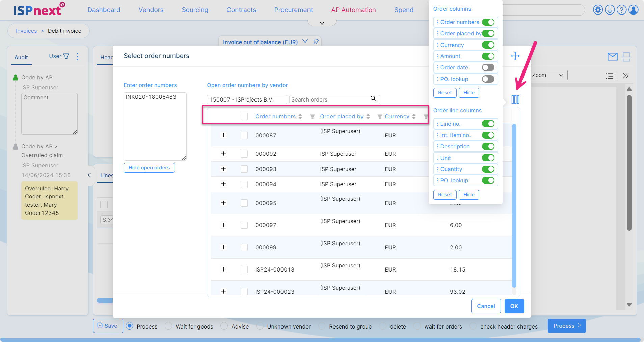The image size is (644, 342).
Task: Click the Invoices breadcrumb link
Action: (26, 31)
